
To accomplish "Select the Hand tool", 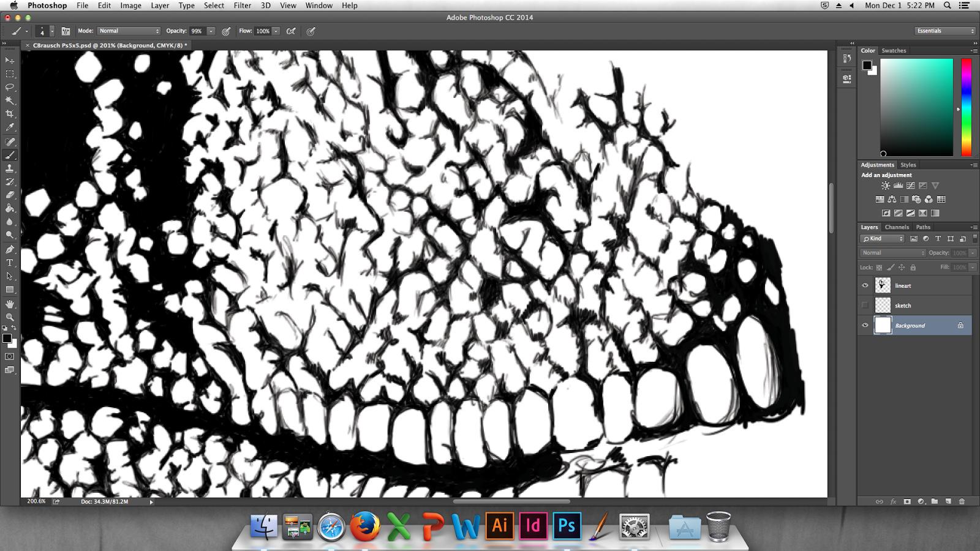I will [10, 304].
